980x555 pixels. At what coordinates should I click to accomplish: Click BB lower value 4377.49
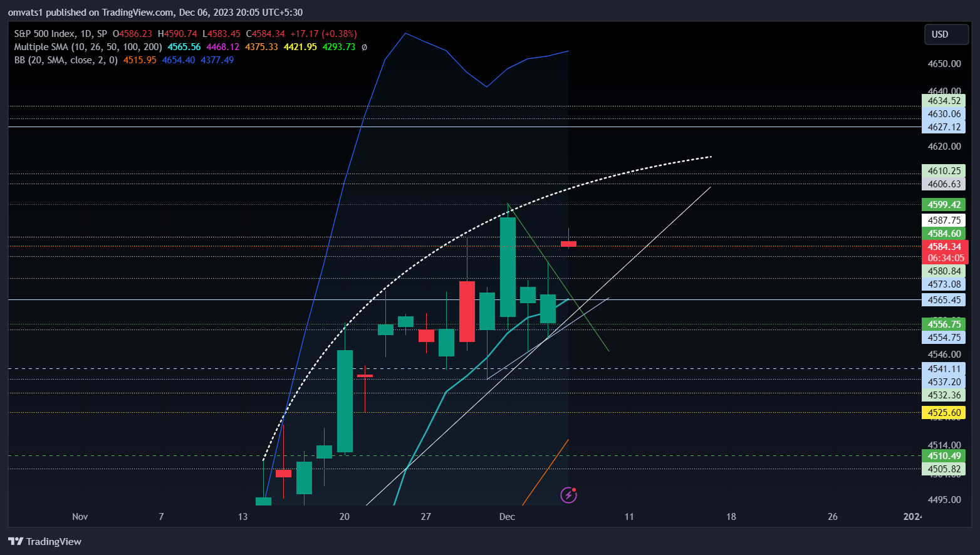coord(217,60)
